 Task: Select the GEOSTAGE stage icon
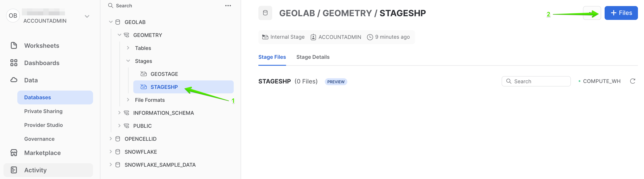[143, 74]
